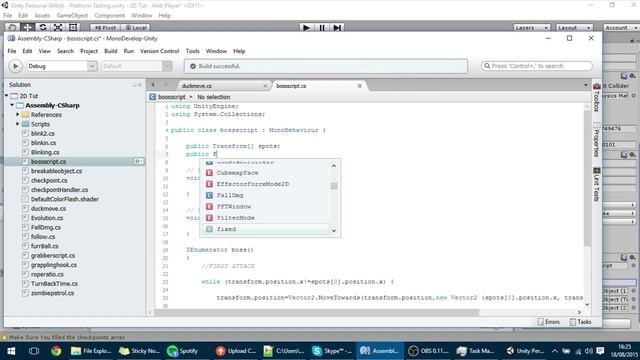This screenshot has height=360, width=640.
Task: Expand the Scripts folder
Action: point(18,124)
